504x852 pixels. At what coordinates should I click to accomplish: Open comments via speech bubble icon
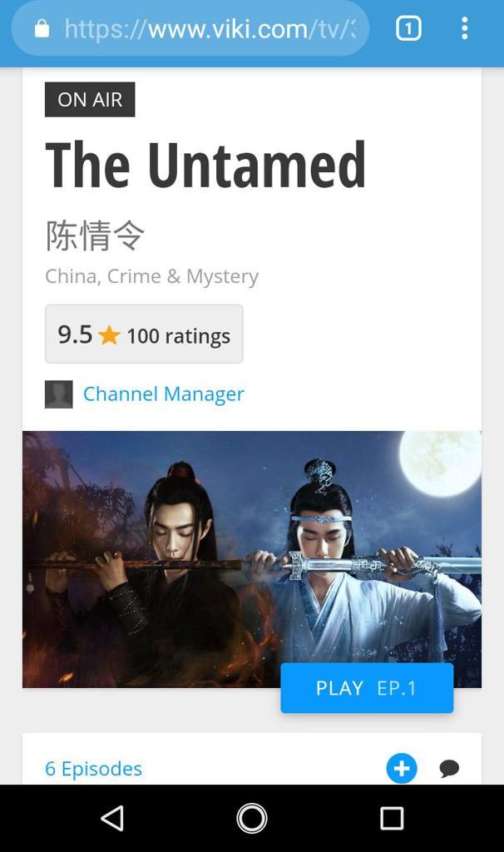[x=449, y=768]
